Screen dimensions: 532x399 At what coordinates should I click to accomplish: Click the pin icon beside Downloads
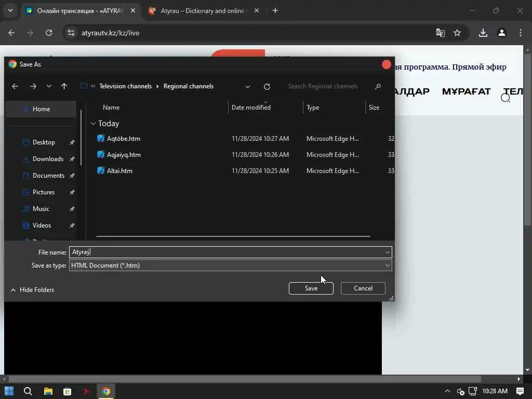(x=72, y=159)
